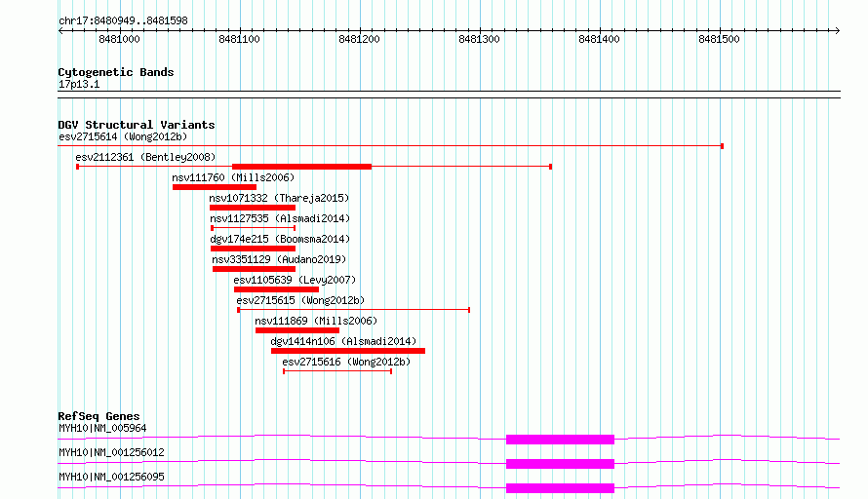Image resolution: width=868 pixels, height=499 pixels.
Task: Click the esv1105639 red bar
Action: (276, 289)
